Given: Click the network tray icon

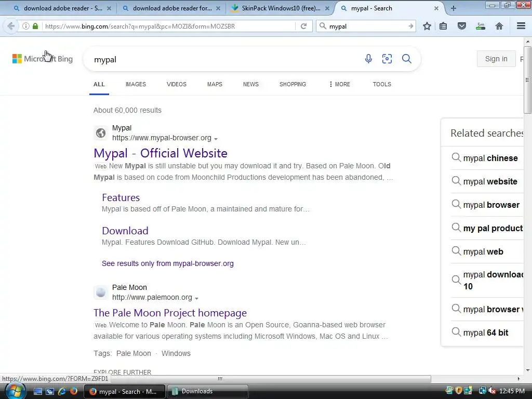Looking at the screenshot, I should [482, 391].
